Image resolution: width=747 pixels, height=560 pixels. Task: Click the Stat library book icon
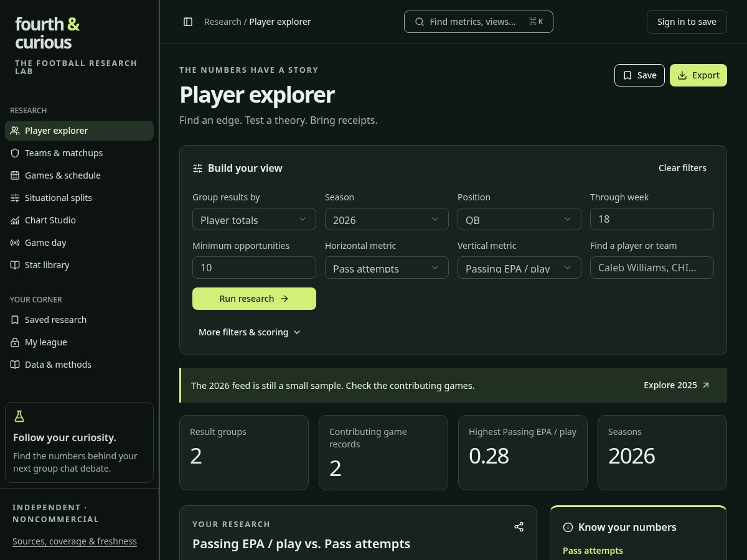point(15,265)
